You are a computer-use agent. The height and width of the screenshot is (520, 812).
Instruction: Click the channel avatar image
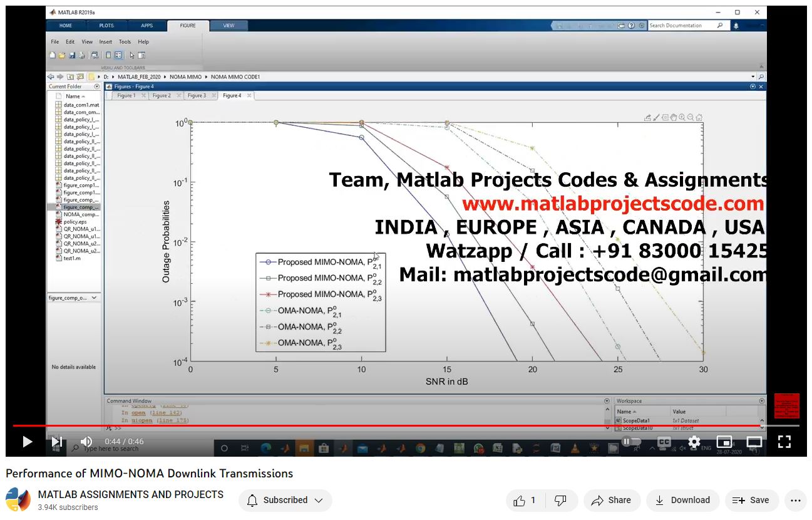click(x=18, y=500)
